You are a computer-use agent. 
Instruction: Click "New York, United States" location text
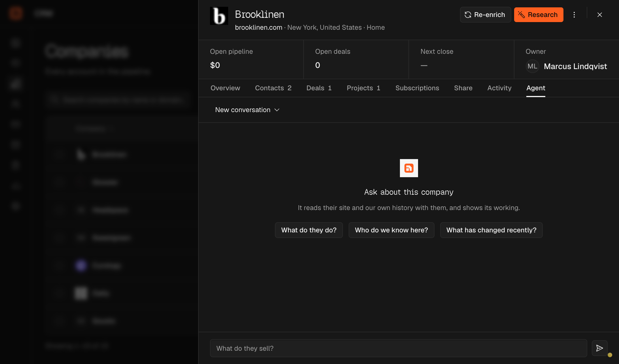point(325,27)
